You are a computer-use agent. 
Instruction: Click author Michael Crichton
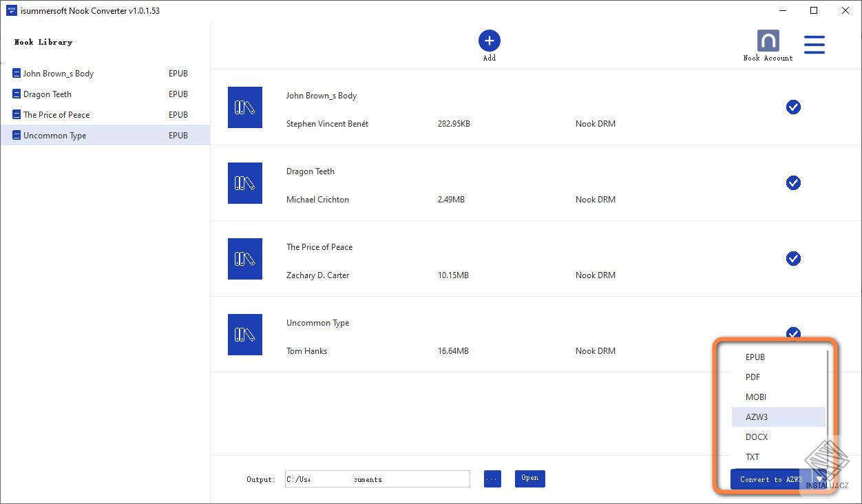click(317, 200)
